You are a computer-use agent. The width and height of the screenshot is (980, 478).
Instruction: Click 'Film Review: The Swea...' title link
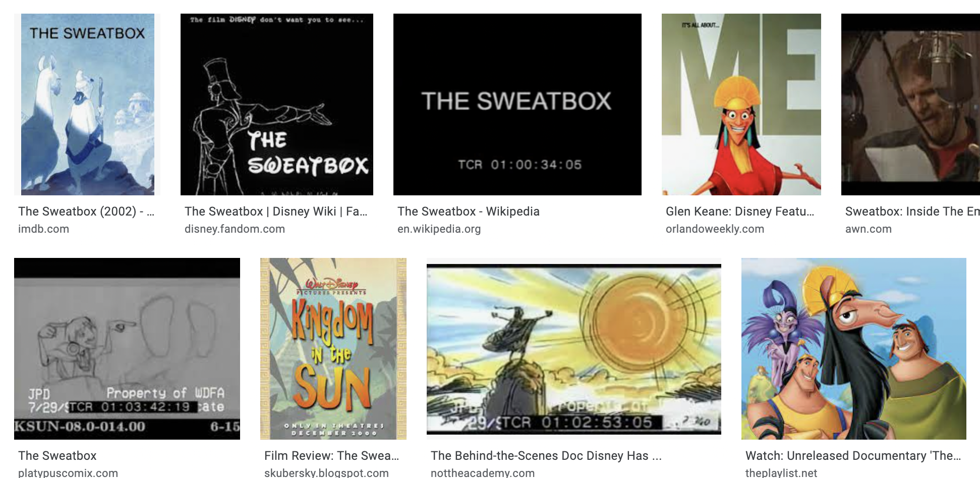332,456
